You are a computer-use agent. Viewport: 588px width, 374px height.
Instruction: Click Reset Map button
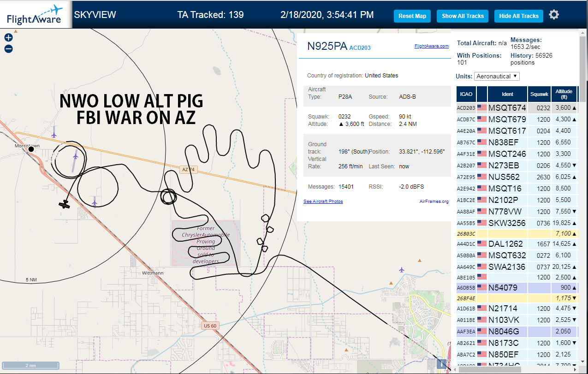coord(412,16)
